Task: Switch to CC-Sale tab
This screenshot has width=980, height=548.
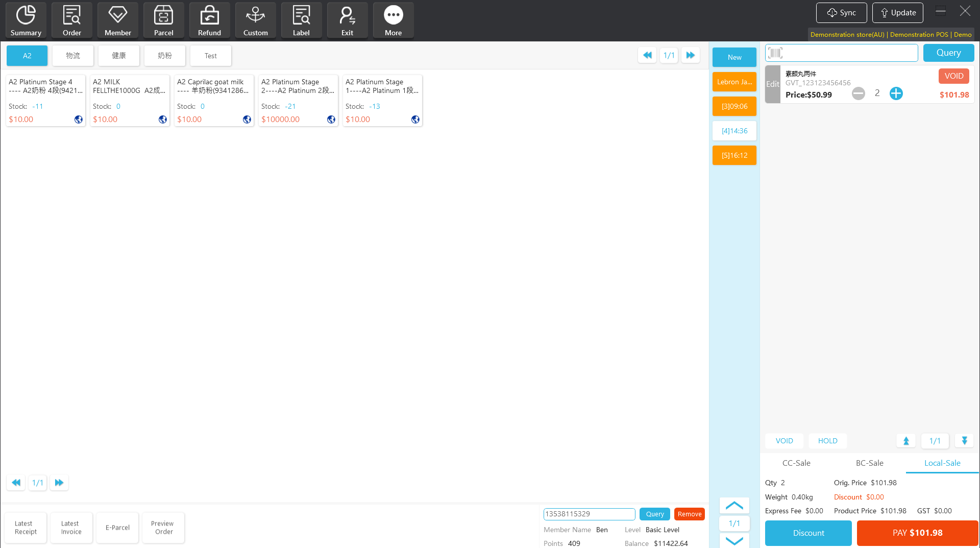Action: pos(796,463)
